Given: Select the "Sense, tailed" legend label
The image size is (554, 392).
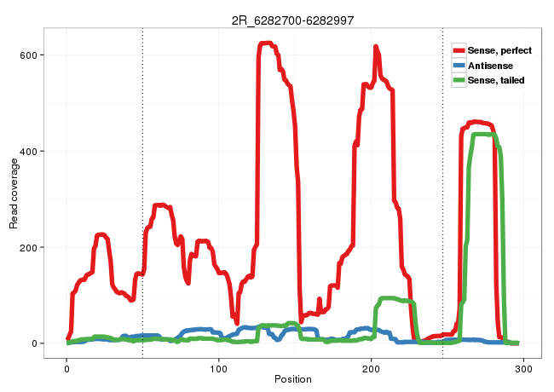Looking at the screenshot, I should point(496,80).
